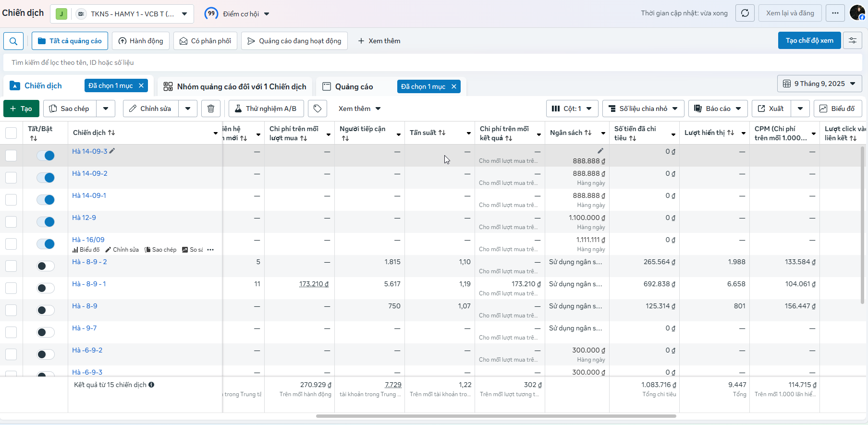Select the Có phân phối filter view
This screenshot has width=868, height=425.
(x=205, y=41)
